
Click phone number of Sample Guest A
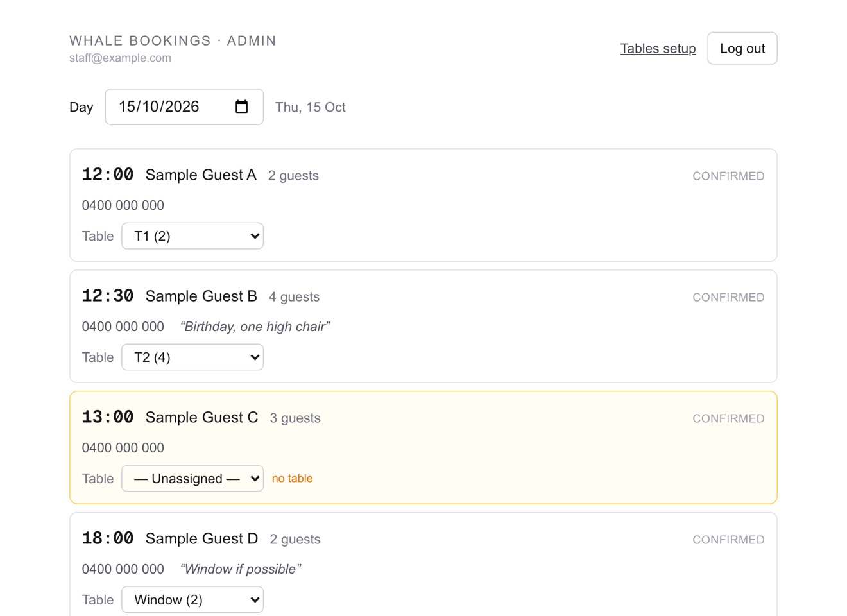(123, 205)
